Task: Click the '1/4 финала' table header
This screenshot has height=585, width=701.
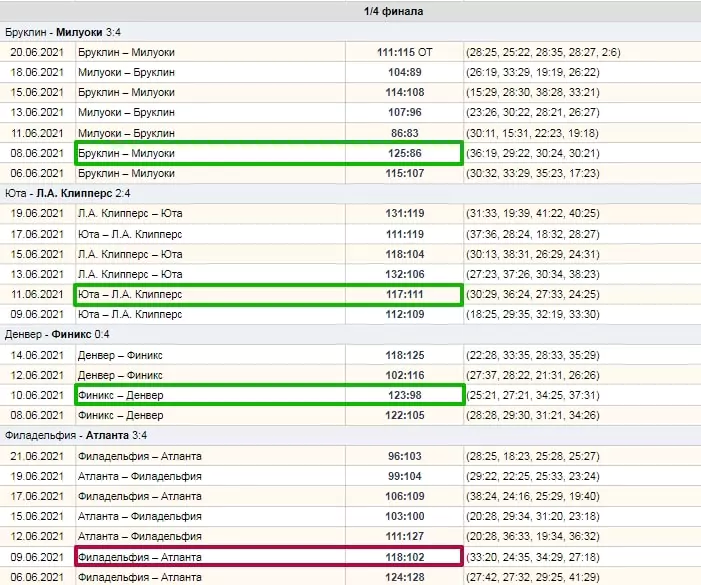Action: click(x=393, y=11)
